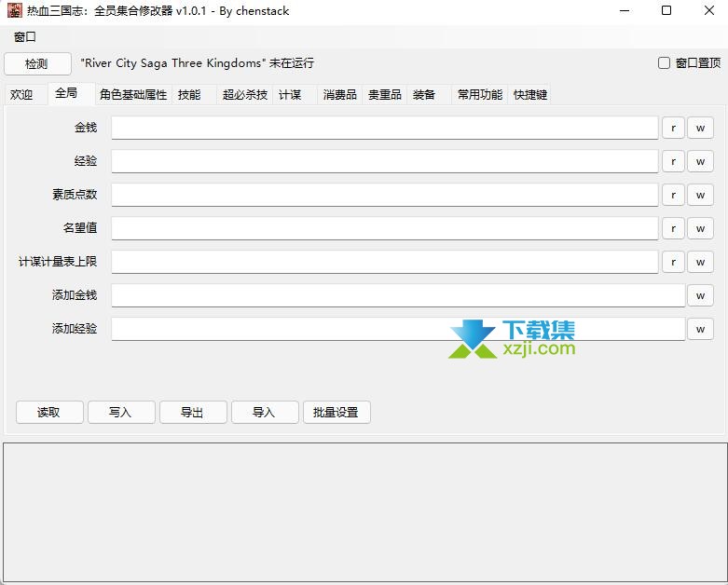Click inside the bottom log output area
Viewport: 728px width, 585px height.
tap(364, 512)
